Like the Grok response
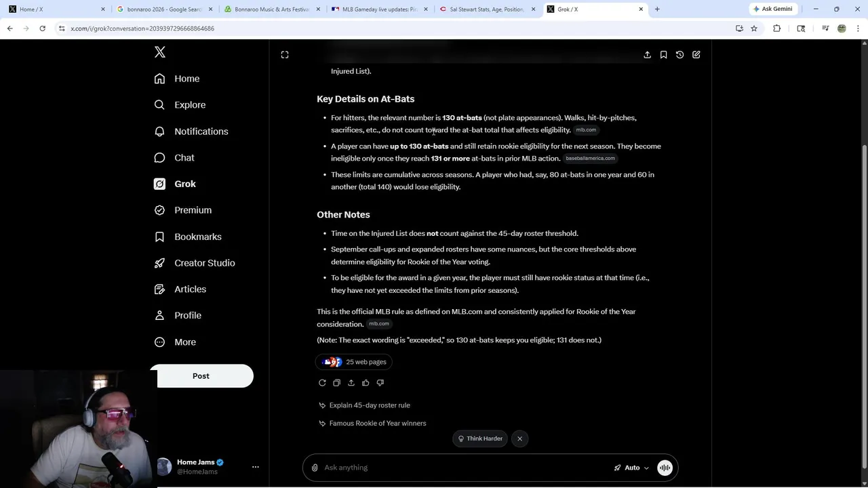The width and height of the screenshot is (868, 488). tap(366, 383)
